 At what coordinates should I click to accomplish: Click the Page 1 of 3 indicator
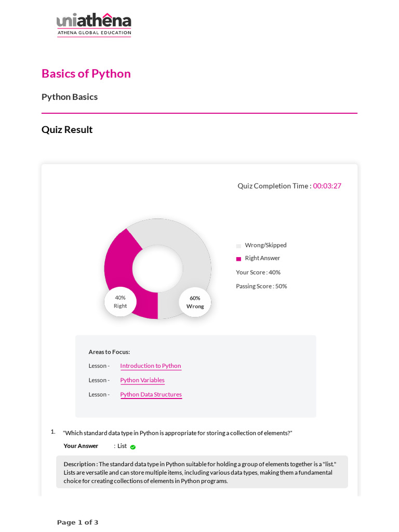tap(77, 522)
